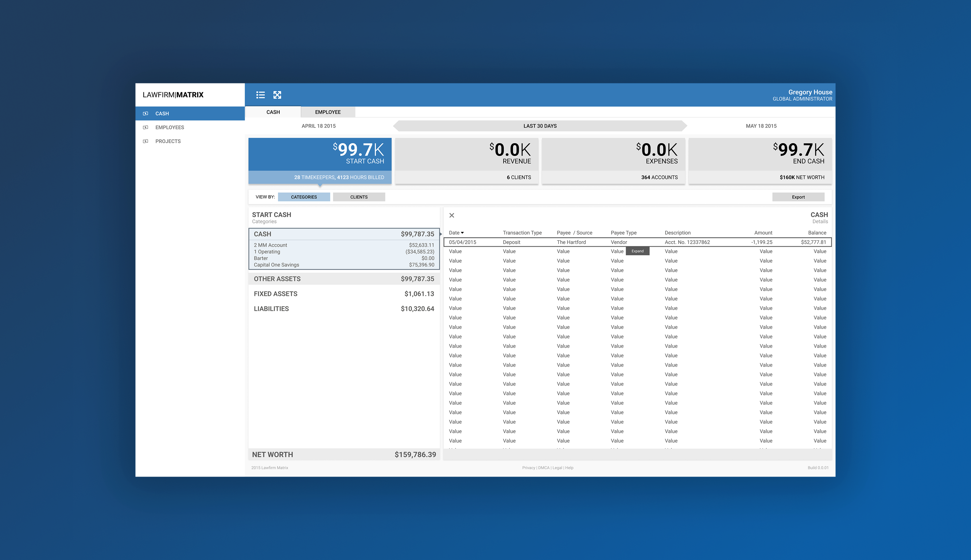Switch view to Clients

[359, 197]
